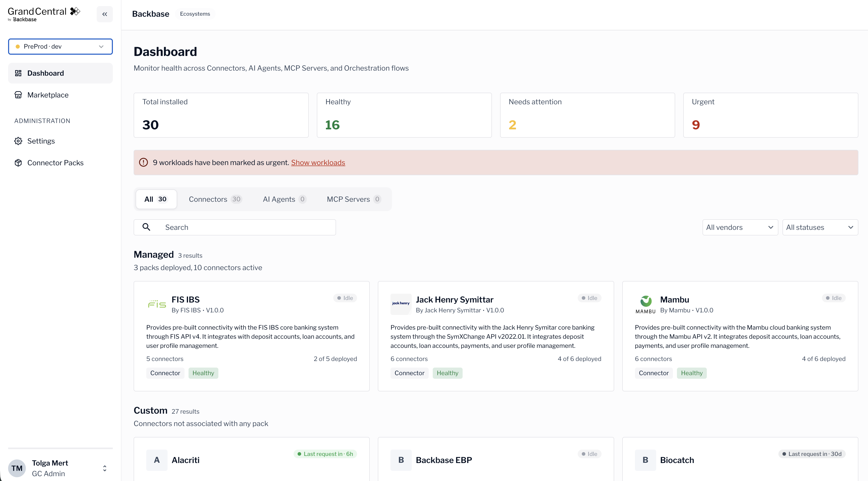Screen dimensions: 868x481
Task: Open the Total installed stat card
Action: 221,115
